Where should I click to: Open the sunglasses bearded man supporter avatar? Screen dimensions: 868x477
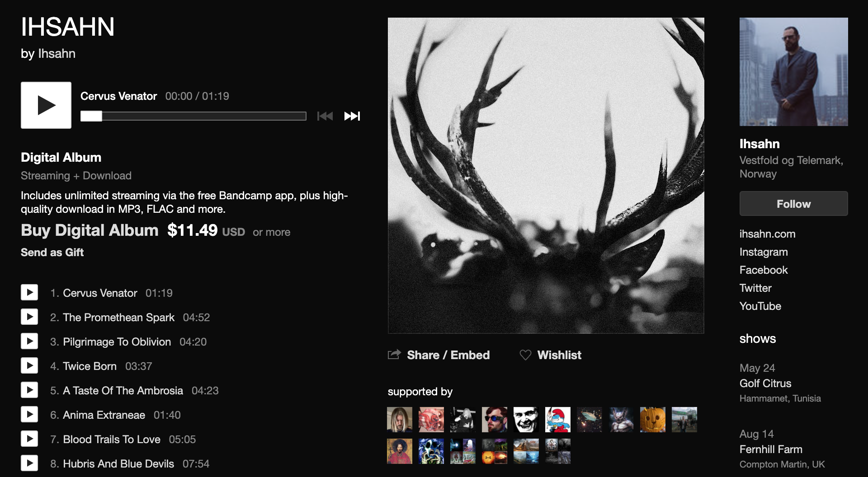pos(495,419)
